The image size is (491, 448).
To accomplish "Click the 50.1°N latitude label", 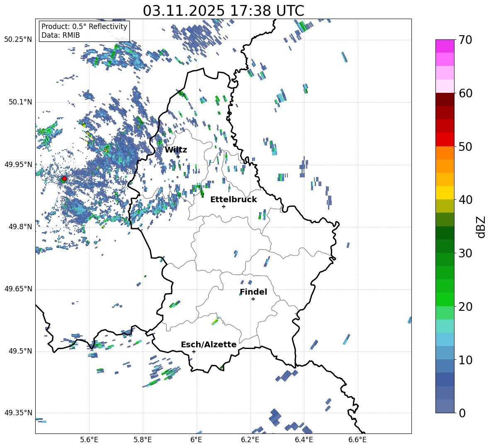I will point(20,102).
